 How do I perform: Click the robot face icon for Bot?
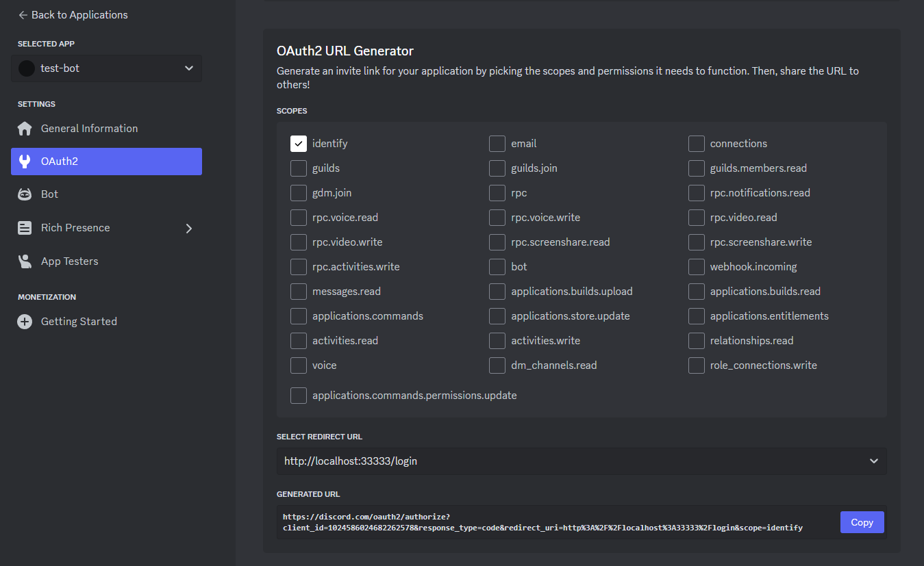pos(25,194)
